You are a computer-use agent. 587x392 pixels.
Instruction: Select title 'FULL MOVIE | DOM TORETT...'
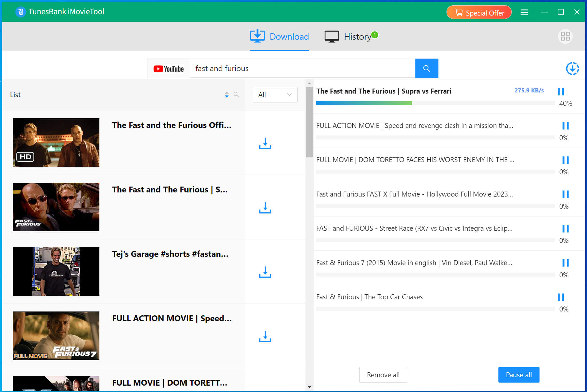point(170,383)
